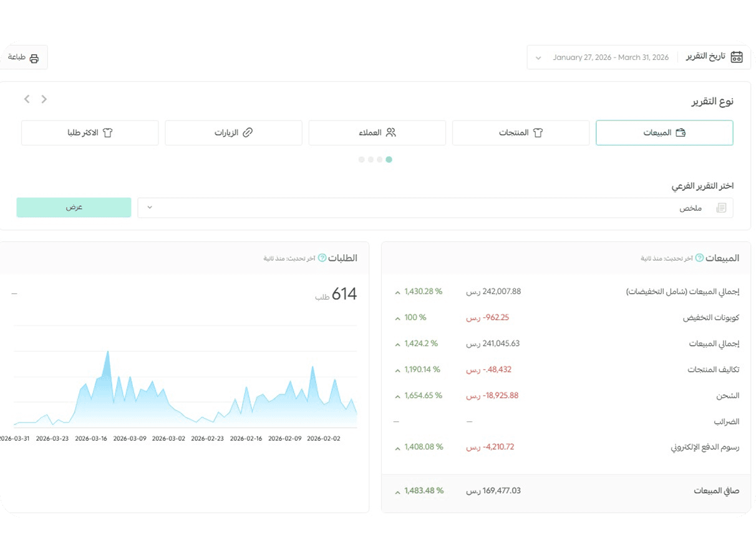The height and width of the screenshot is (558, 756).
Task: Click the people icon on العملاء tab
Action: click(x=391, y=132)
